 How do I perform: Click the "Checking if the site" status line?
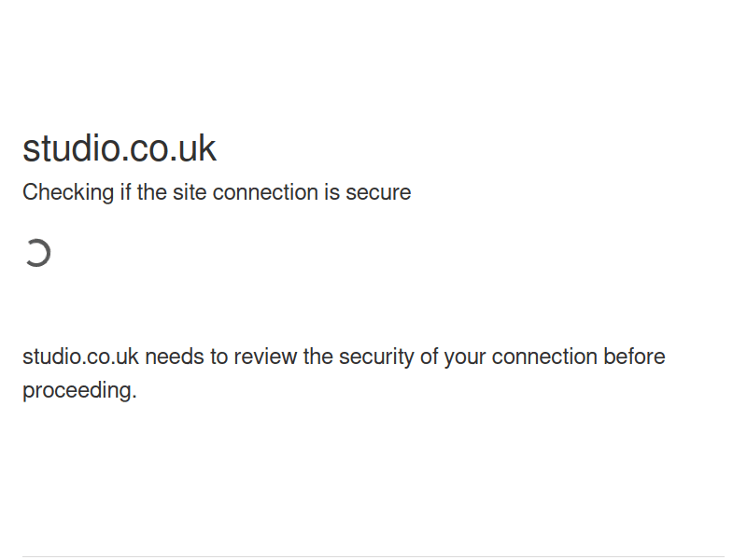[x=217, y=192]
